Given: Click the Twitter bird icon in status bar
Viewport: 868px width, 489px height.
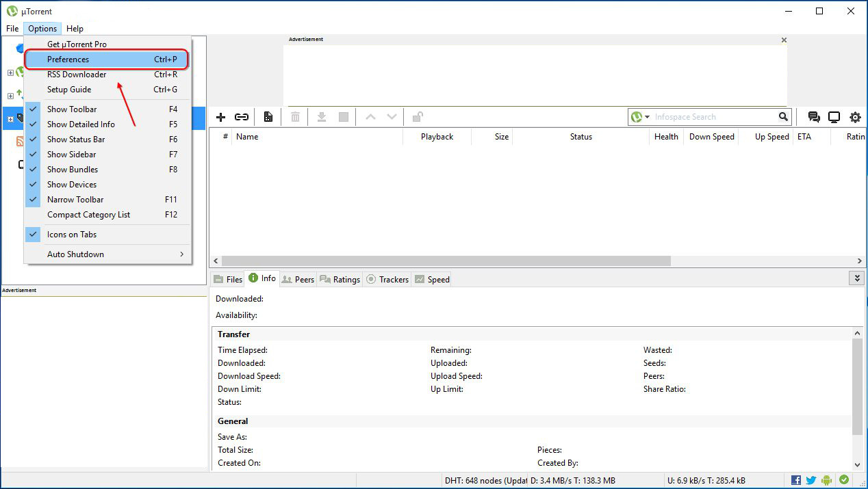Looking at the screenshot, I should pos(811,480).
